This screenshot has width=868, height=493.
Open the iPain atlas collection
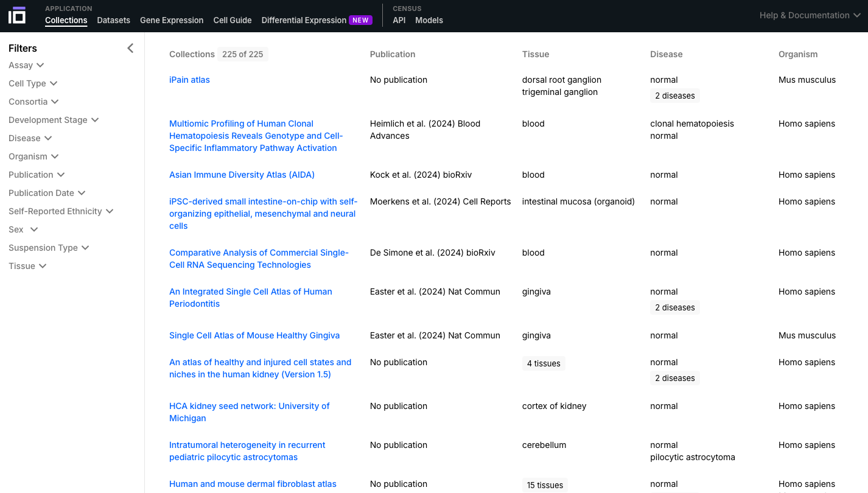click(x=189, y=80)
